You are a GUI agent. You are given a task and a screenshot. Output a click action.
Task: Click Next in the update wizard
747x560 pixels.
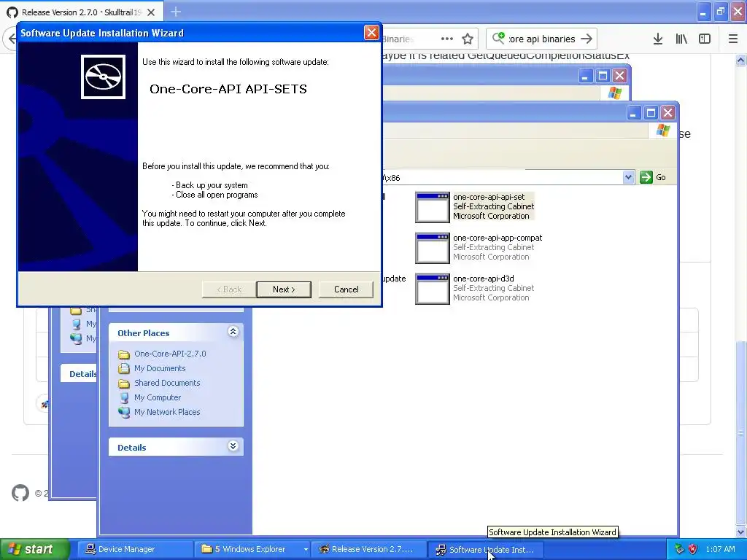284,289
